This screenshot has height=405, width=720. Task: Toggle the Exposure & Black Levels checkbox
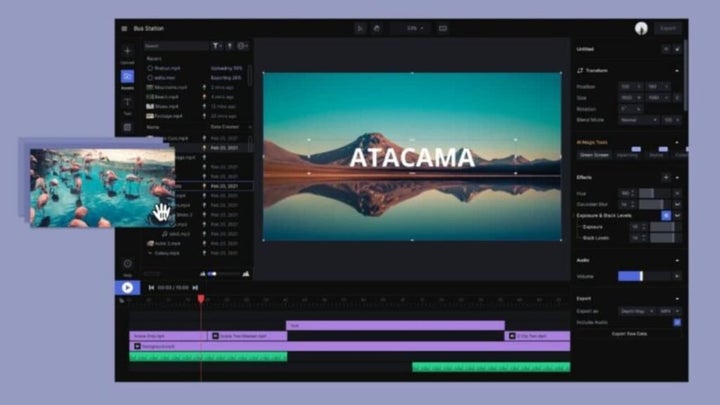pyautogui.click(x=666, y=215)
